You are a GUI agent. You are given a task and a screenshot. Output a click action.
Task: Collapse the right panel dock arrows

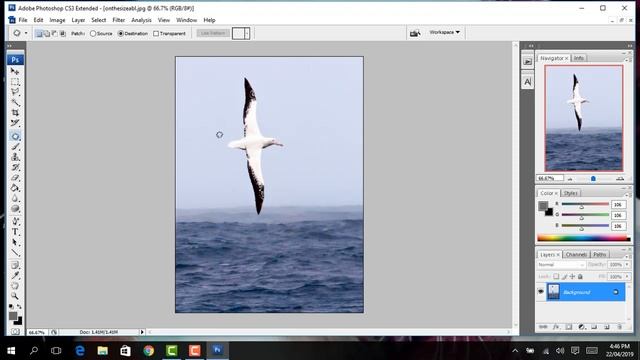pyautogui.click(x=630, y=46)
